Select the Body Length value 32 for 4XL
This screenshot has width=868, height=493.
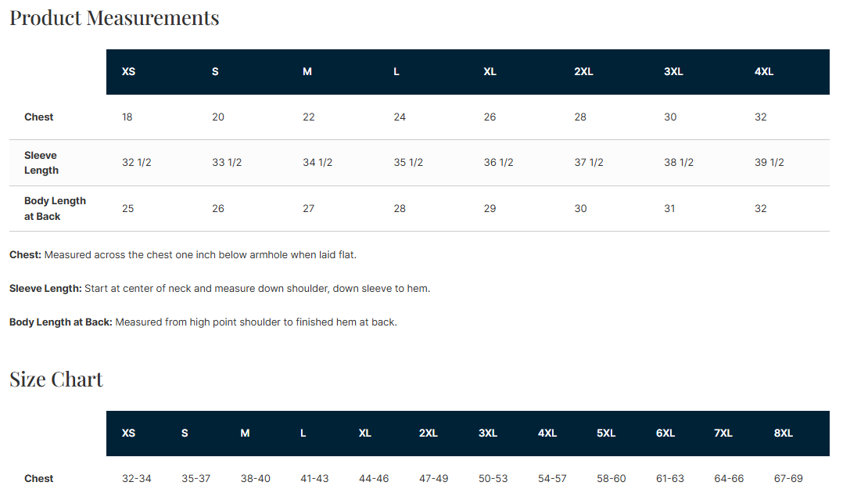click(x=761, y=208)
